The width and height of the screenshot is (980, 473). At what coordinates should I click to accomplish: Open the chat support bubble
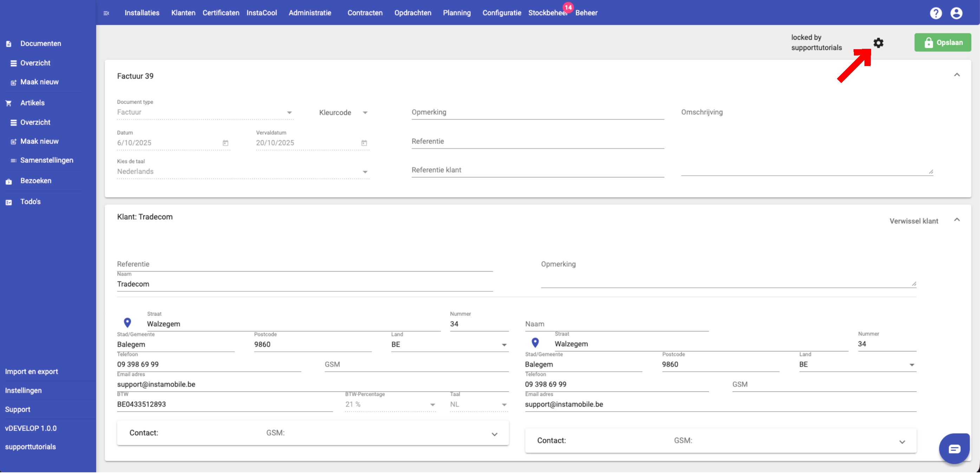click(x=954, y=449)
